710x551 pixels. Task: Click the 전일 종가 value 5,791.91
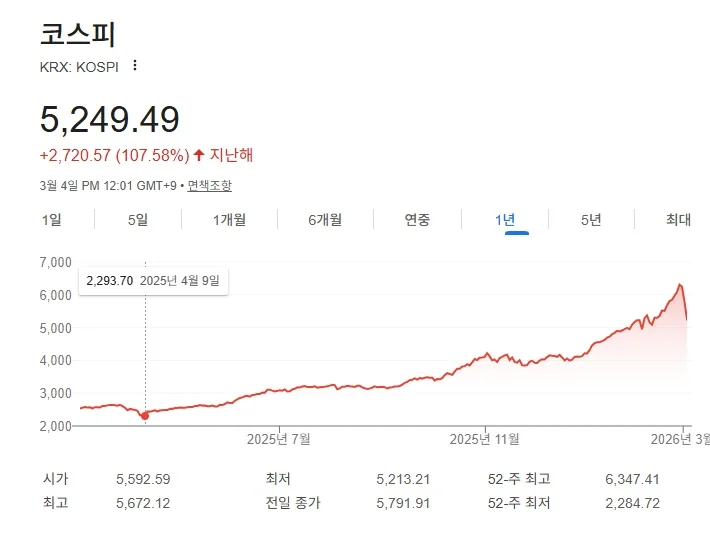tap(403, 503)
